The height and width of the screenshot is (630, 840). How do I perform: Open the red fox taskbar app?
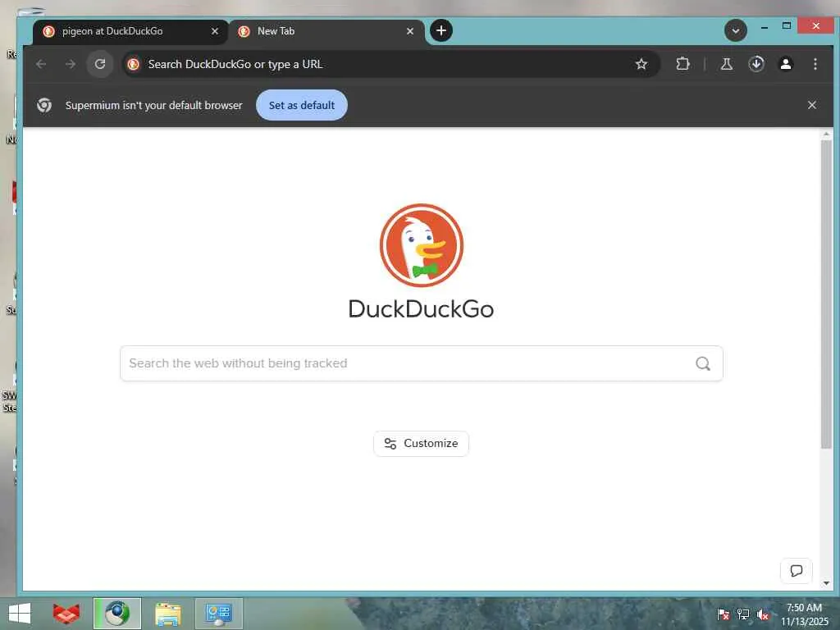66,614
